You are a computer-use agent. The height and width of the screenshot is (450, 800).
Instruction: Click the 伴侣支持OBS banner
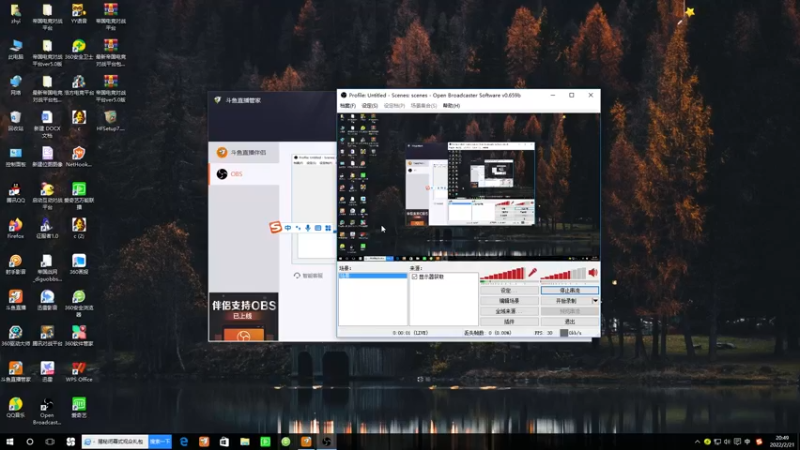tap(244, 316)
